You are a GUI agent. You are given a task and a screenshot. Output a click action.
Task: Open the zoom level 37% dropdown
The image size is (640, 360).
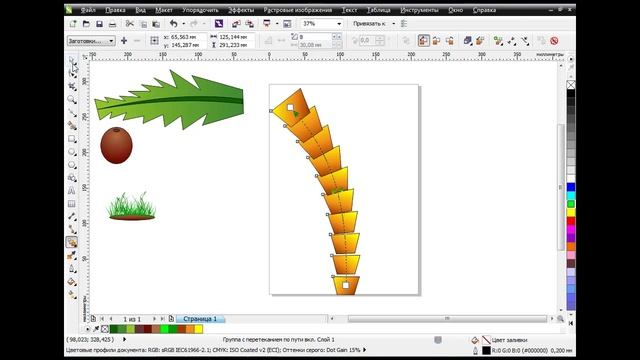tap(339, 24)
